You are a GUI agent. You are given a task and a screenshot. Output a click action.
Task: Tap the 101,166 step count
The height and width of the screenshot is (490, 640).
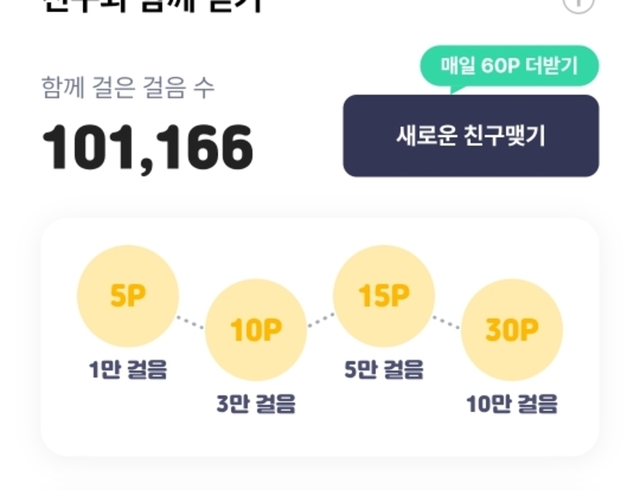[148, 148]
